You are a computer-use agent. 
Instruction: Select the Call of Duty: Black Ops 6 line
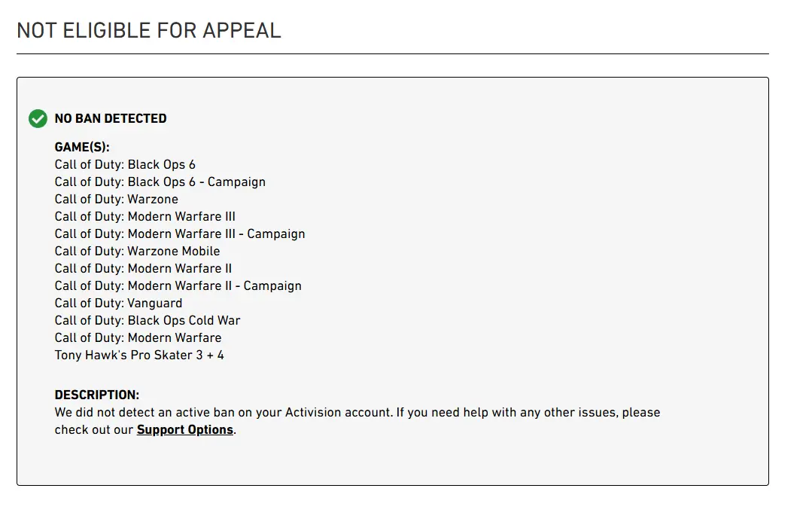tap(125, 165)
